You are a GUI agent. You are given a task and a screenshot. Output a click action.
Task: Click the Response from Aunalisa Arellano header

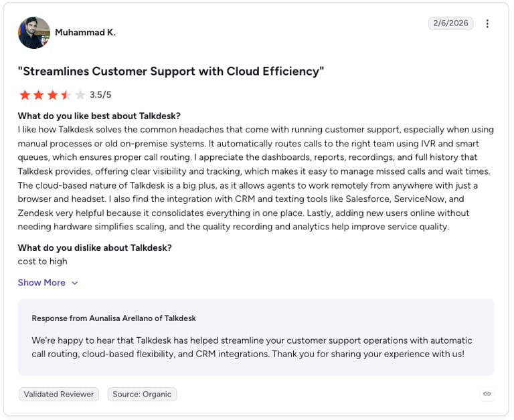pyautogui.click(x=114, y=318)
